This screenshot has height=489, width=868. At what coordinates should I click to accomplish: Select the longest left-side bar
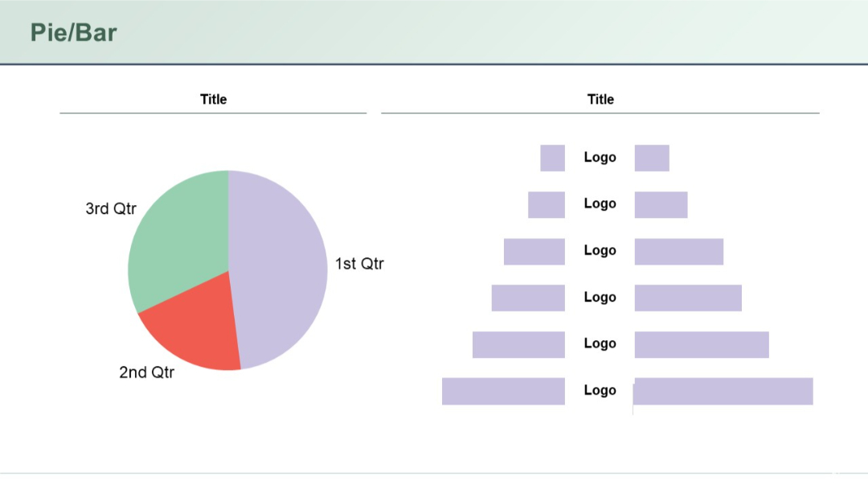504,392
